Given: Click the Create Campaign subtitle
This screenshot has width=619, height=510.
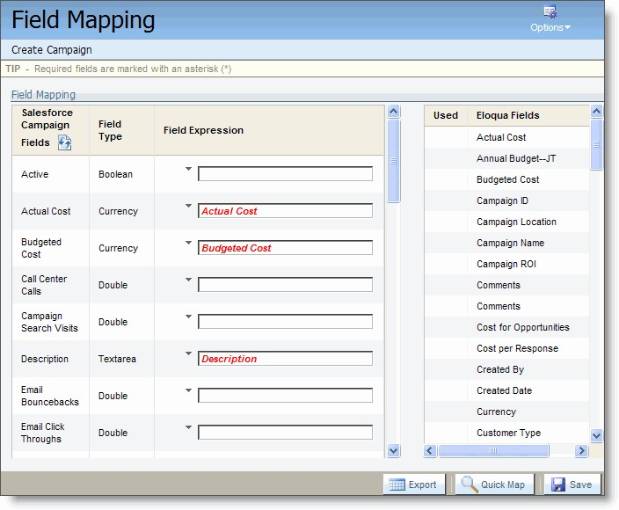Looking at the screenshot, I should click(x=52, y=50).
